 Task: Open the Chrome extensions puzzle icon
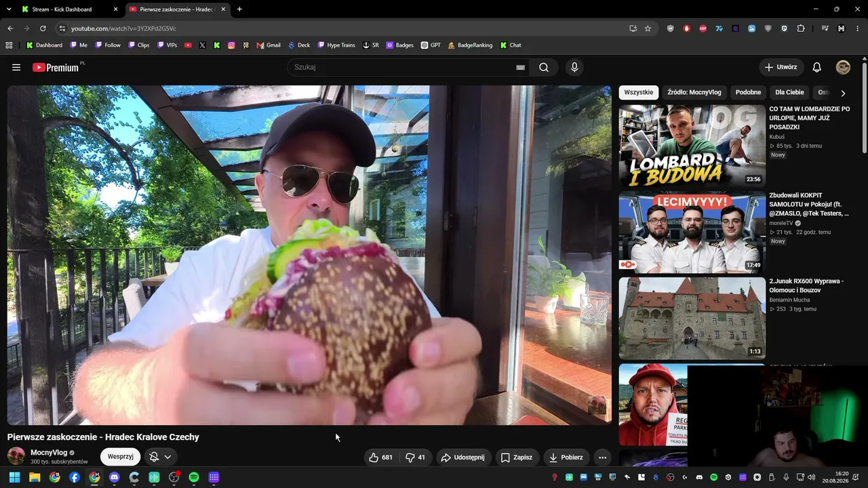801,28
